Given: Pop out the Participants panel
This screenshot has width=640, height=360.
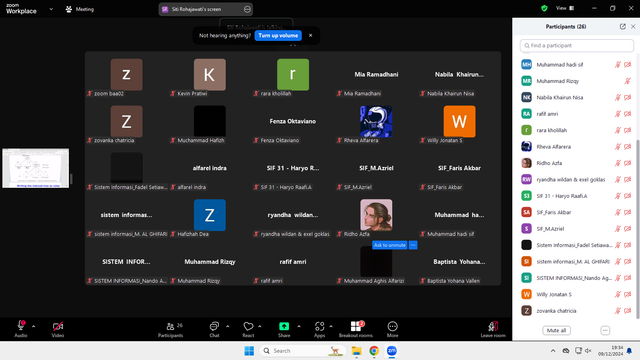Looking at the screenshot, I should pos(622,27).
